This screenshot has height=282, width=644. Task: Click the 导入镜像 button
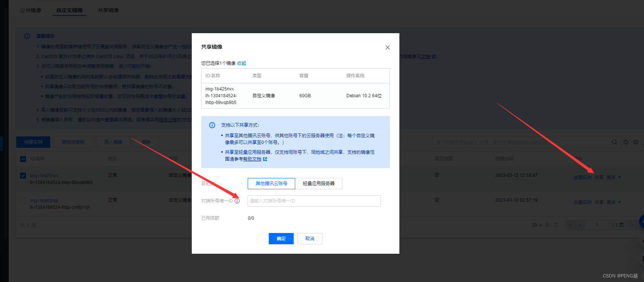click(113, 142)
